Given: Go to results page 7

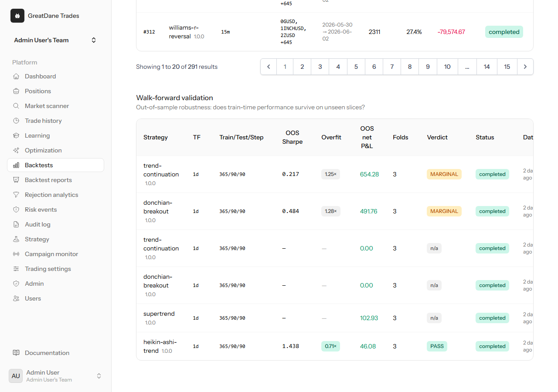Looking at the screenshot, I should pyautogui.click(x=392, y=67).
